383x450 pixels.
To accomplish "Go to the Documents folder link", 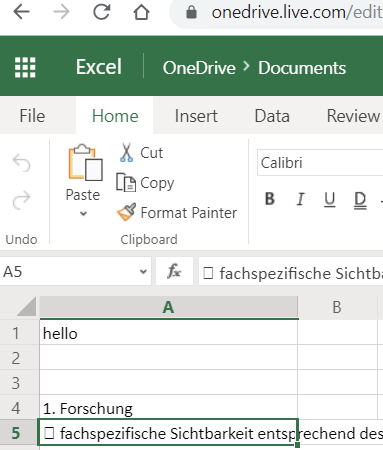I will 302,68.
